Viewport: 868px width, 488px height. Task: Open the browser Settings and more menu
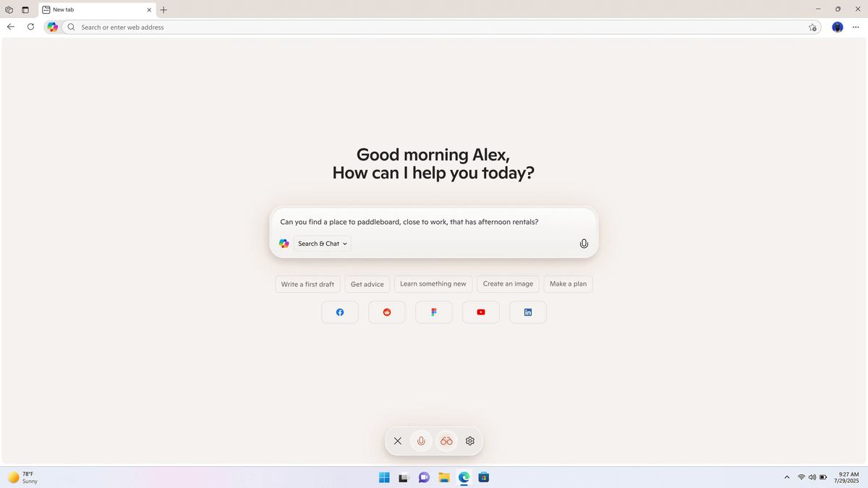pos(856,27)
